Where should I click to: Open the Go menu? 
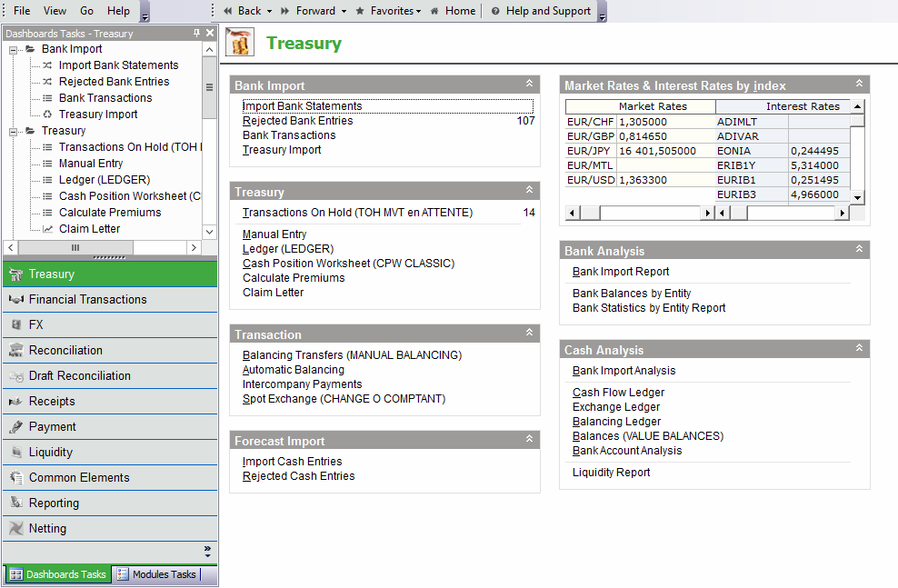[87, 11]
